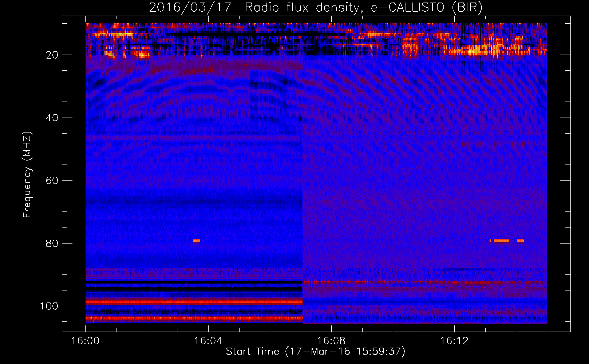
Task: Click the '60' frequency tick label
Action: (52, 181)
